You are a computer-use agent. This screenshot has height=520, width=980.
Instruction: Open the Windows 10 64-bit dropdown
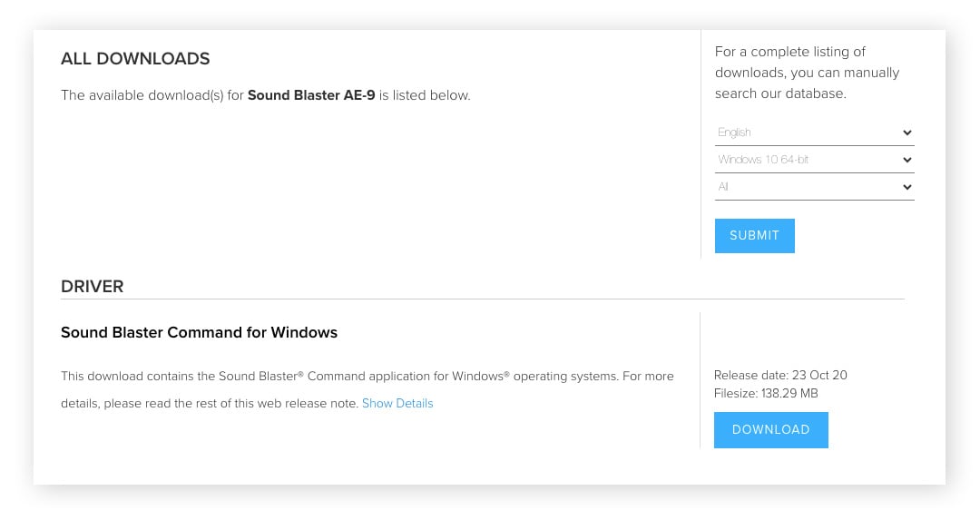(x=814, y=160)
